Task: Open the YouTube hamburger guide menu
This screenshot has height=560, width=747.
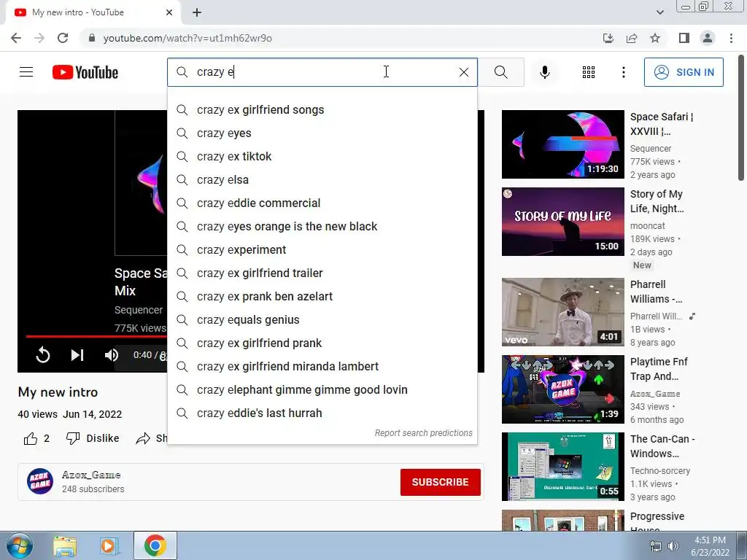Action: tap(26, 72)
